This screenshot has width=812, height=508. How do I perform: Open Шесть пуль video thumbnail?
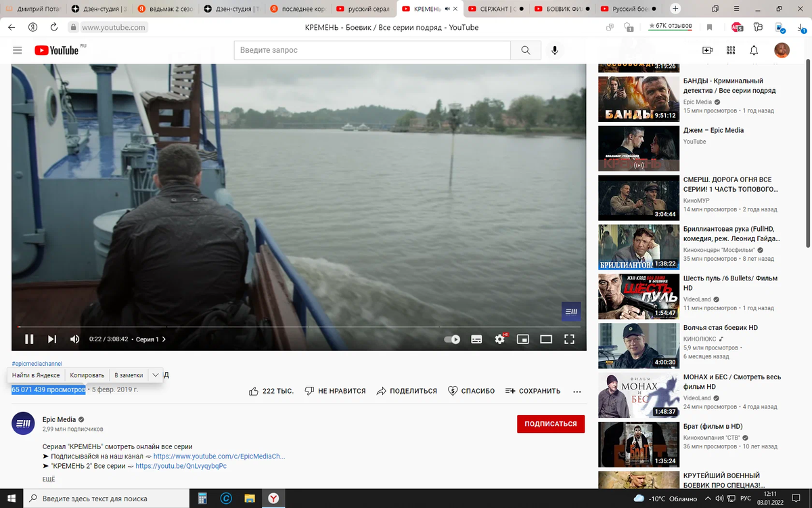[x=639, y=297]
